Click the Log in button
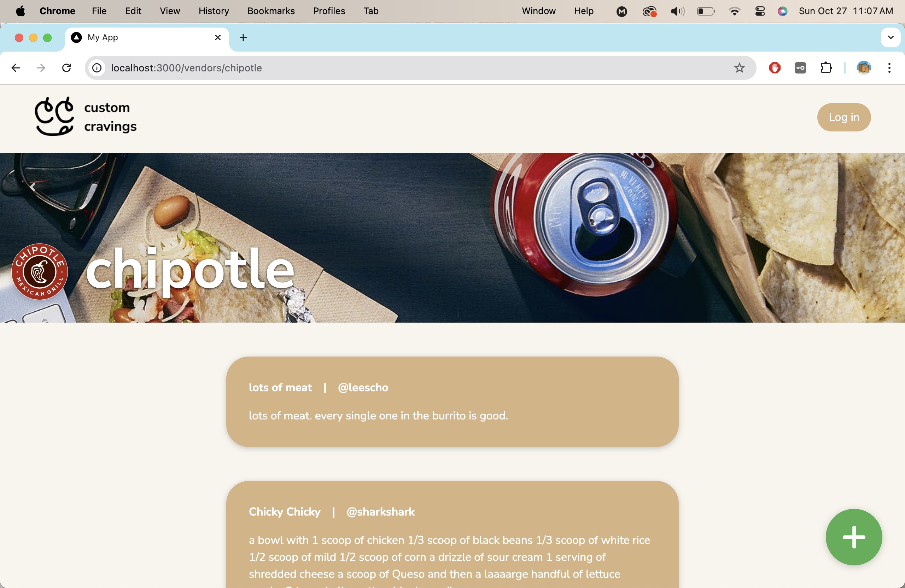905x588 pixels. coord(844,117)
